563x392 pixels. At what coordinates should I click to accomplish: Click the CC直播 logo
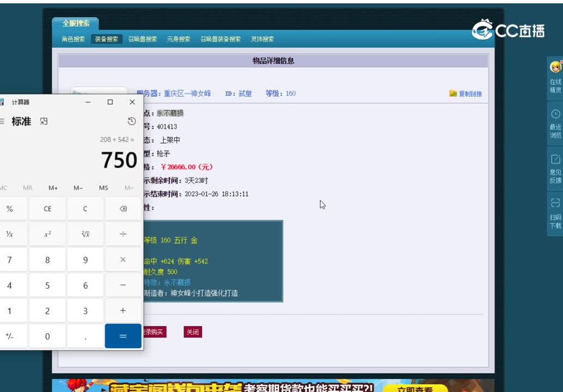(x=509, y=30)
